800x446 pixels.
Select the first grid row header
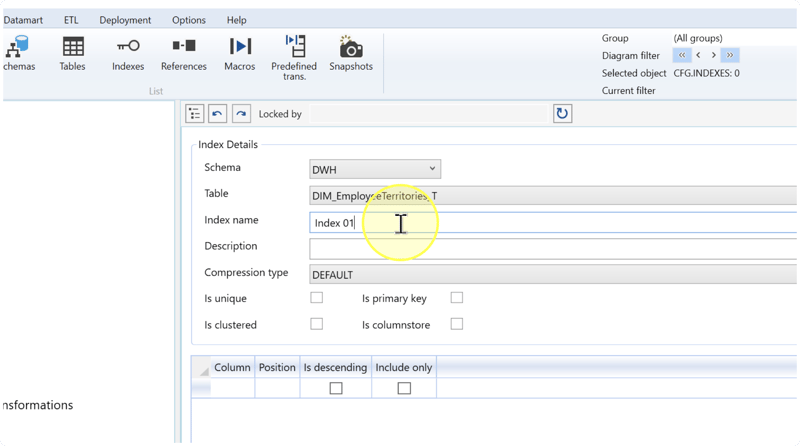(201, 388)
